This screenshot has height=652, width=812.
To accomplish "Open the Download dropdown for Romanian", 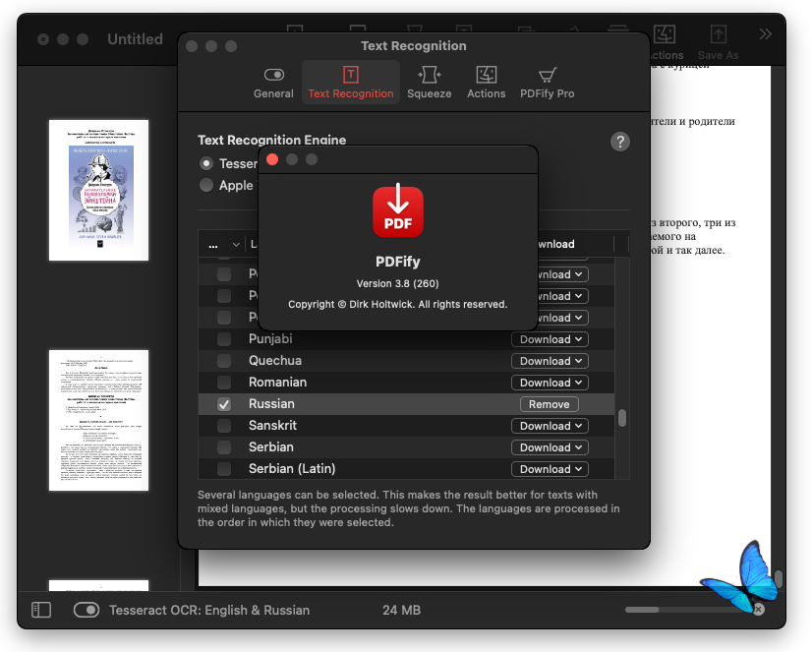I will pyautogui.click(x=550, y=383).
